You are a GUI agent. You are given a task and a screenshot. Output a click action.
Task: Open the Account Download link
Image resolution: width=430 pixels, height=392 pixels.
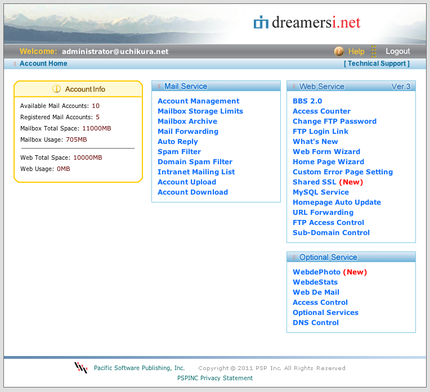pyautogui.click(x=193, y=192)
